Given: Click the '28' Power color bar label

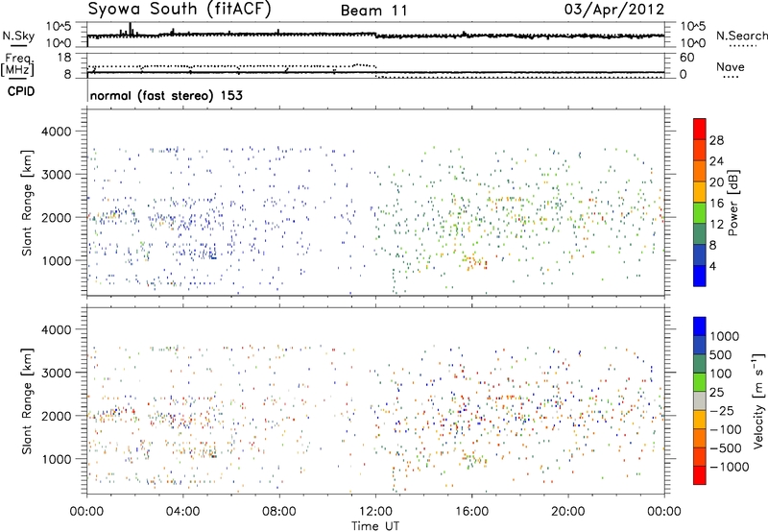Looking at the screenshot, I should pyautogui.click(x=716, y=140).
